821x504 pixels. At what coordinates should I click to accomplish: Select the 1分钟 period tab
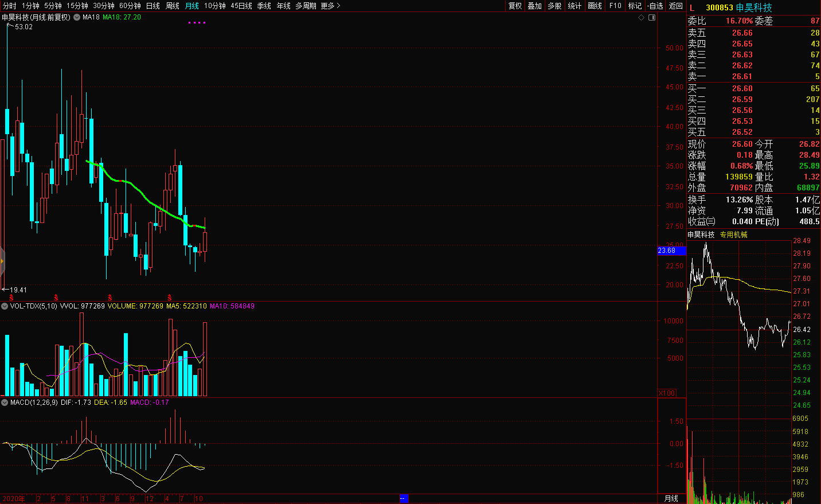[x=30, y=6]
